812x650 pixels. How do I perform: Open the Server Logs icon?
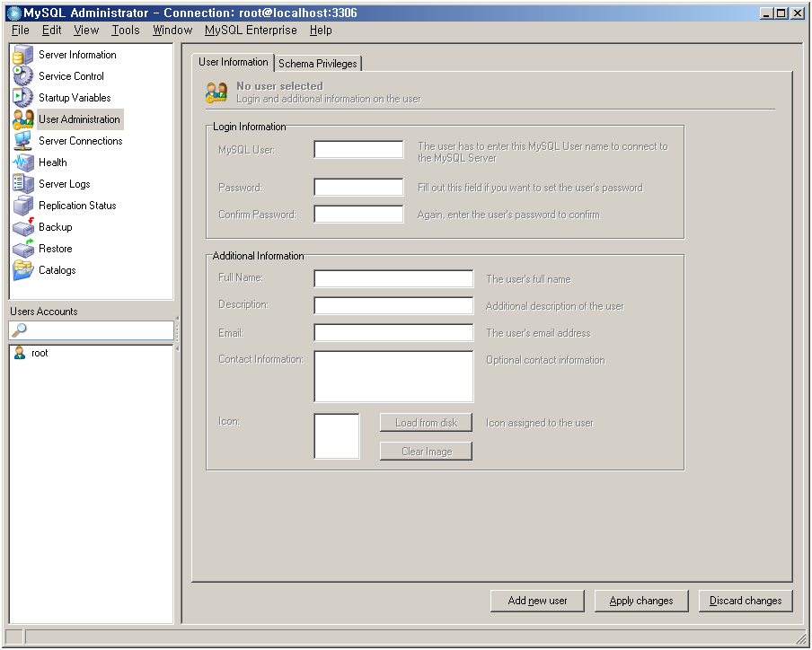[x=22, y=184]
